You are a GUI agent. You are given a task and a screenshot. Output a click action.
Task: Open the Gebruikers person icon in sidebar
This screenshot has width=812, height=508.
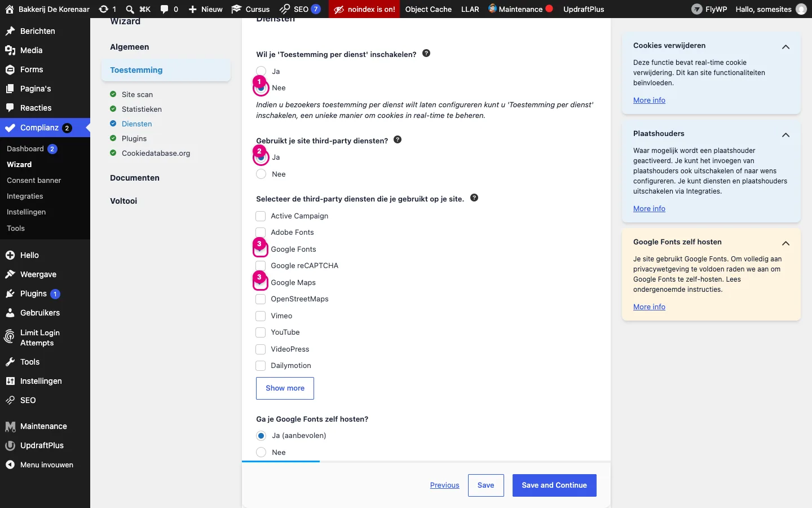pos(10,313)
